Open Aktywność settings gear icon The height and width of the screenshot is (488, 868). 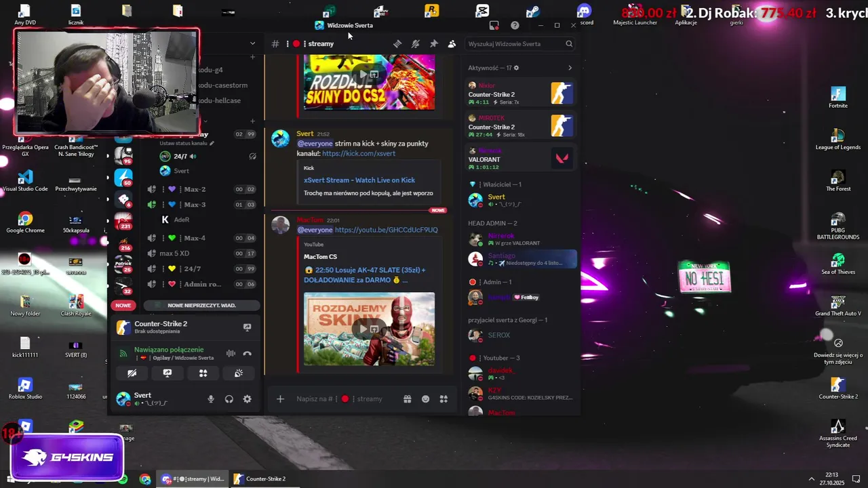pos(516,68)
